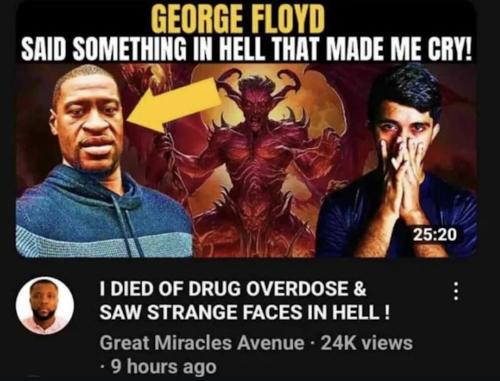Viewport: 500px width, 381px height.
Task: Select the dark-haired man covering his mouth
Action: (x=398, y=163)
